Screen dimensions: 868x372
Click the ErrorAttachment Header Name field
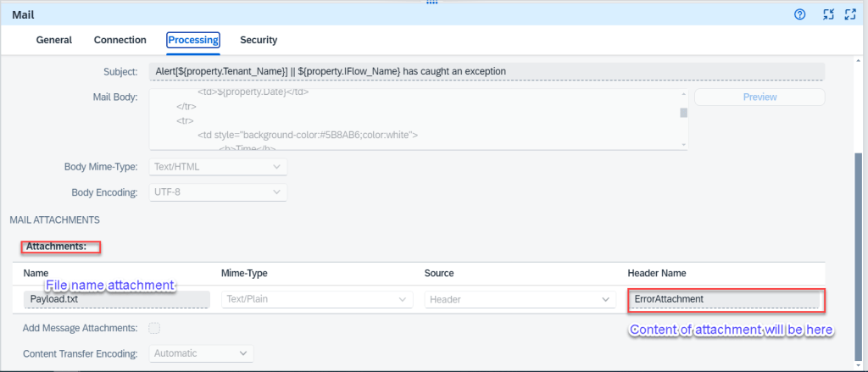(725, 299)
